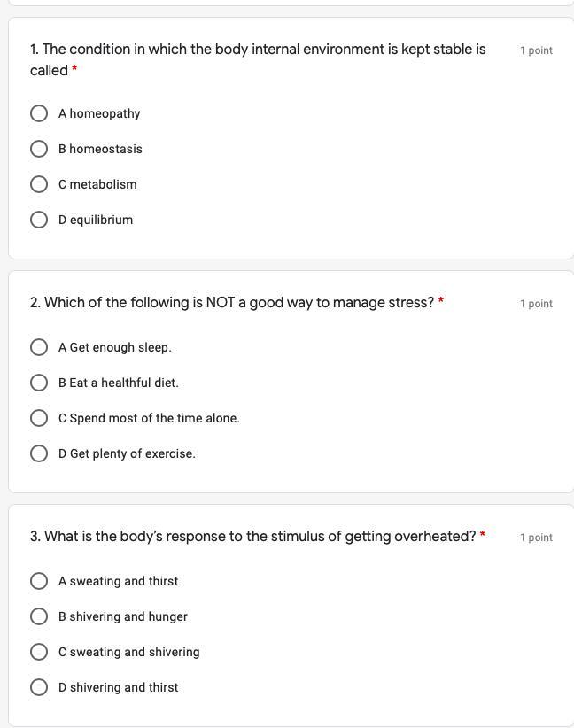
Task: Select B shivering and hunger
Action: click(x=39, y=616)
